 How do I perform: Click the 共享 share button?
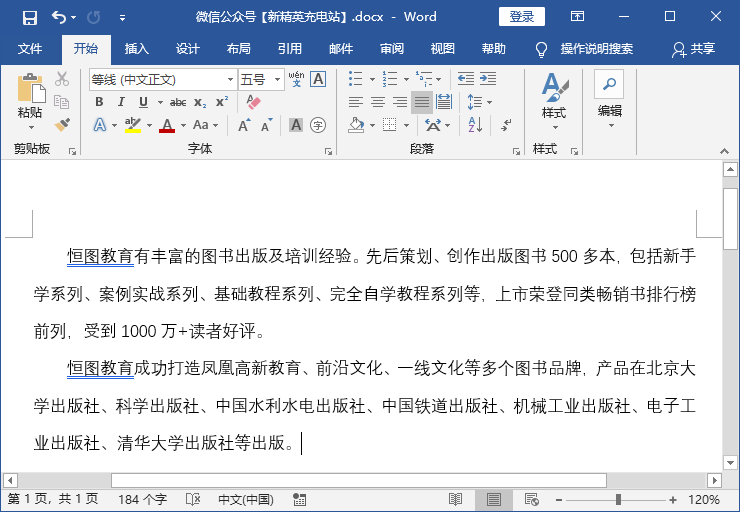click(x=694, y=49)
